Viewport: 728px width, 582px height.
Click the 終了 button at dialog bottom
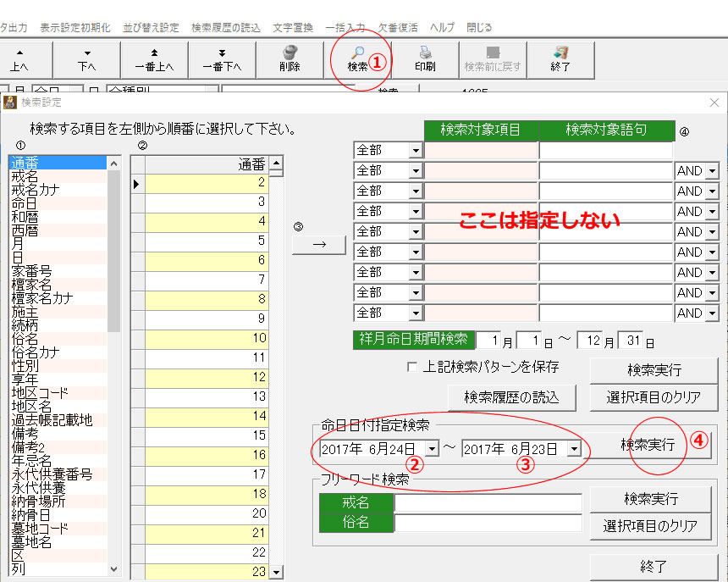click(654, 567)
